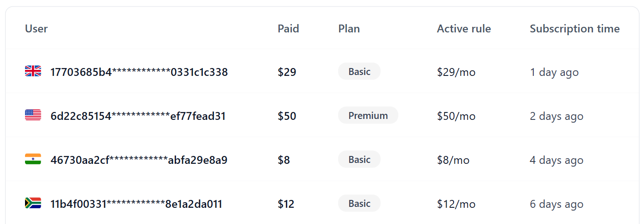
Task: Click the India flag icon
Action: tap(33, 159)
